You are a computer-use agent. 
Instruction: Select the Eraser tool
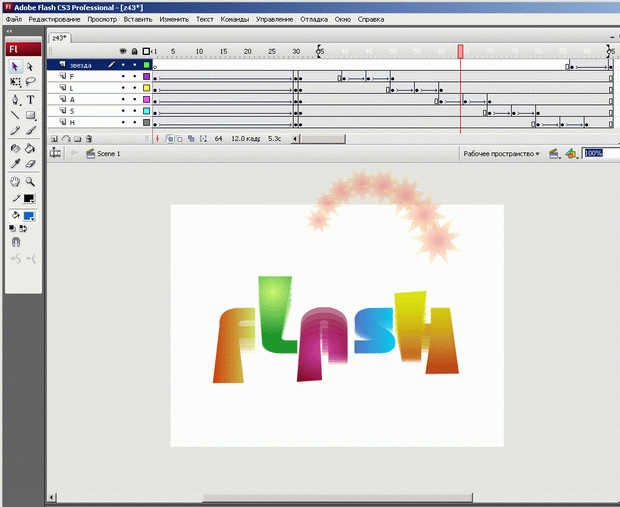coord(30,163)
